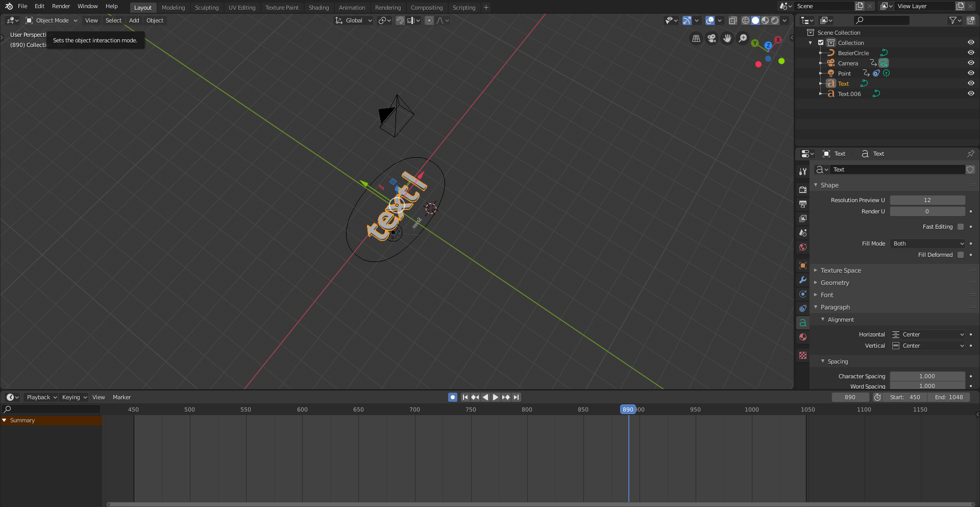Switch to wireframe viewport shading
The height and width of the screenshot is (507, 980).
(746, 20)
